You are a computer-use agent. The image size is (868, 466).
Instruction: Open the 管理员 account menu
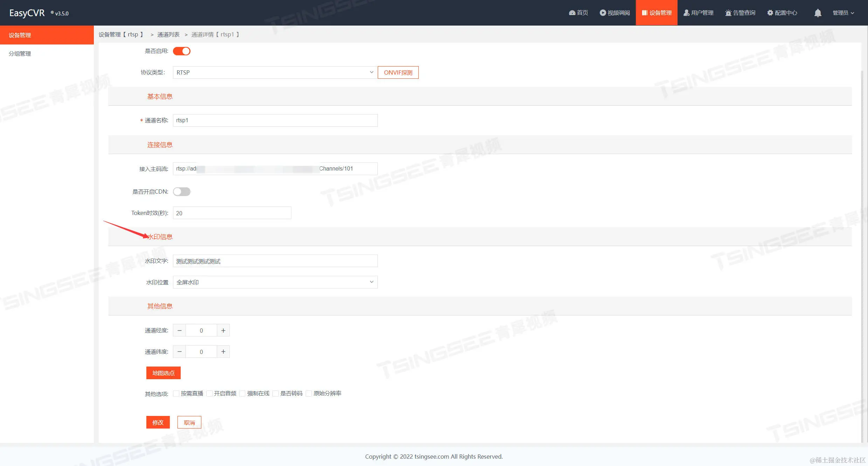point(843,13)
